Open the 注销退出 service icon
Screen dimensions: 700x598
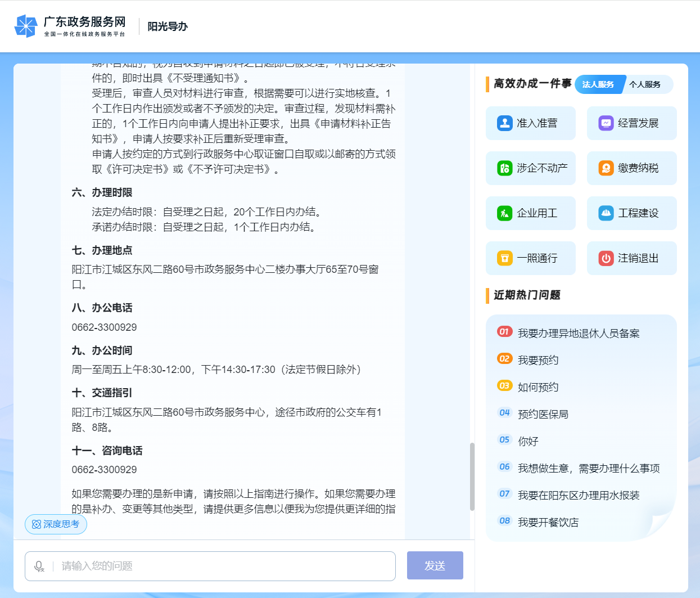click(631, 258)
